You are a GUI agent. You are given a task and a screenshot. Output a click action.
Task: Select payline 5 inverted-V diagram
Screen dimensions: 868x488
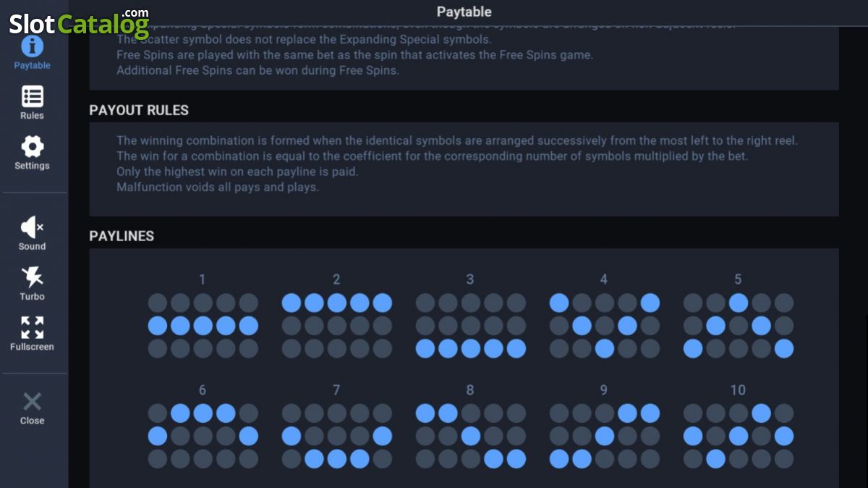(x=738, y=326)
